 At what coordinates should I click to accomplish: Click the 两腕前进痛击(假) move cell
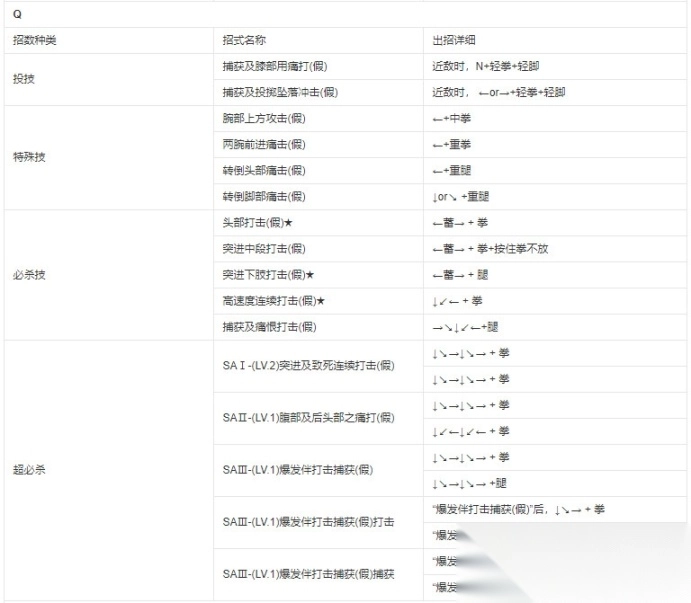click(264, 144)
